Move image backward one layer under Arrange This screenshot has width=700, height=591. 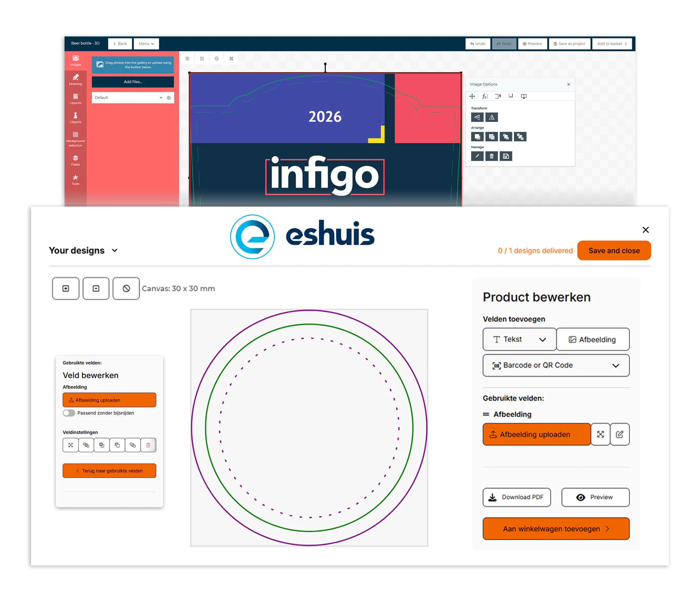[x=520, y=137]
